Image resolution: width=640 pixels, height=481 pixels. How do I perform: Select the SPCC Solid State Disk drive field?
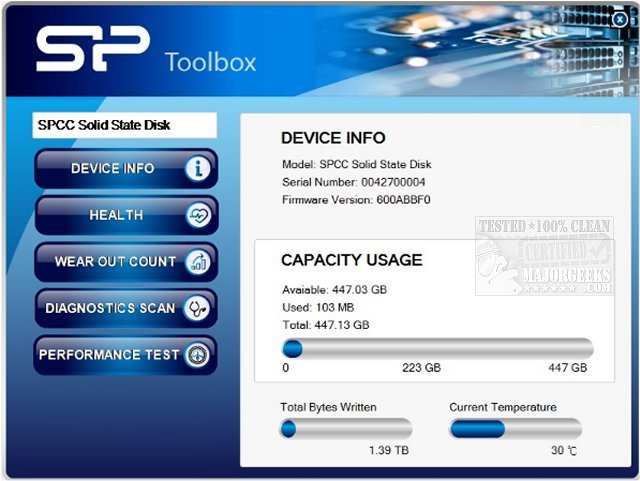pos(124,125)
